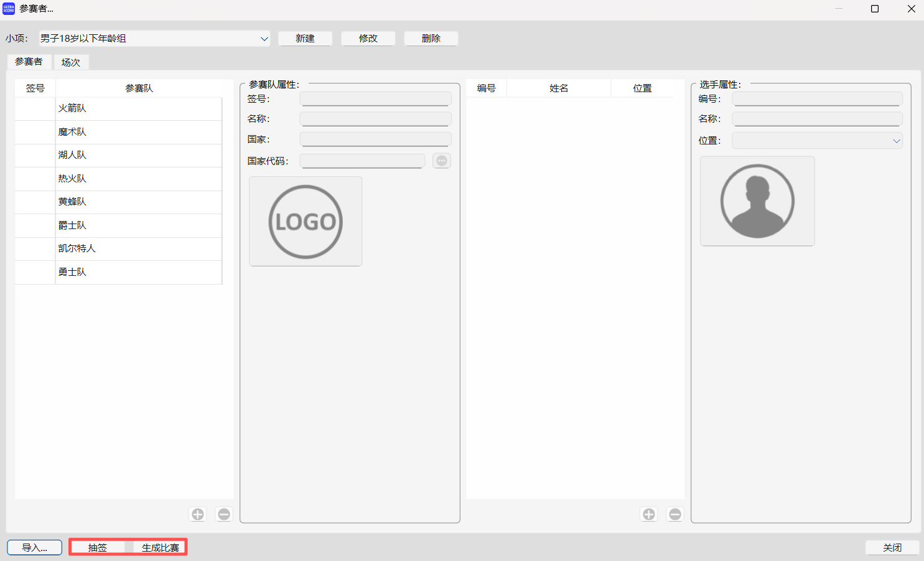
Task: Click the UltraScore icon in the title bar
Action: [8, 9]
